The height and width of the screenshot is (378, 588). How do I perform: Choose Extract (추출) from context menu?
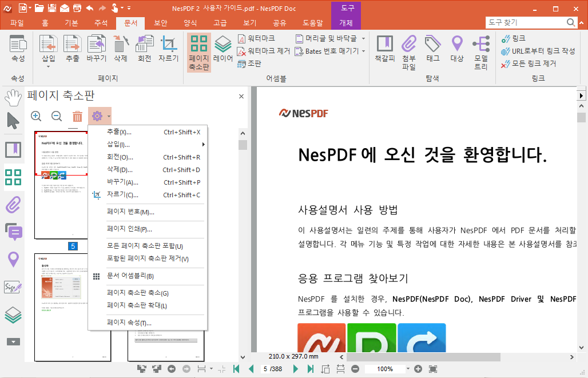(119, 132)
